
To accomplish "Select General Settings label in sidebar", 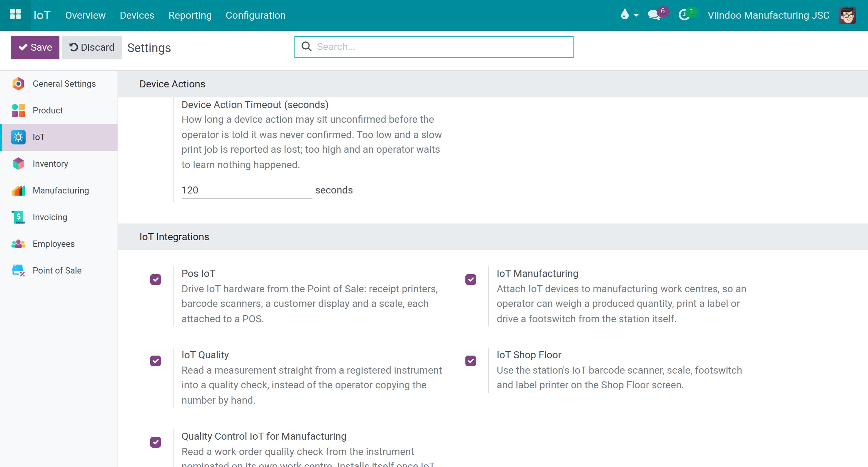I will [x=64, y=84].
